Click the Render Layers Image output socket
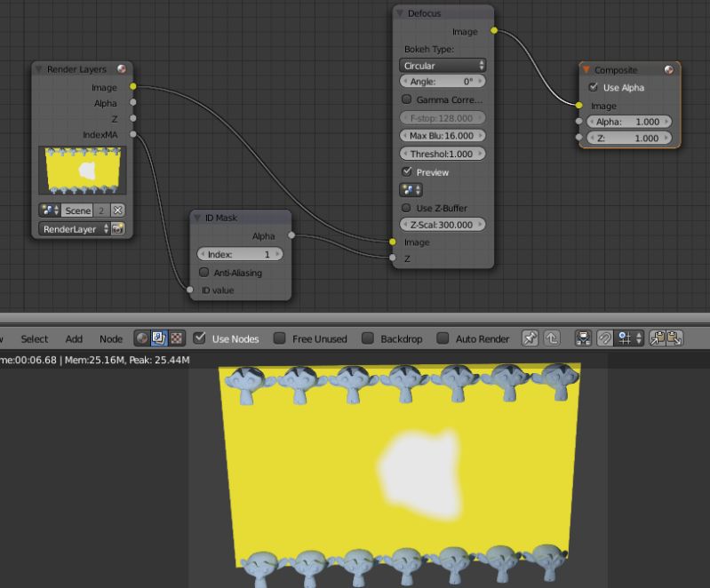710x588 pixels. [132, 86]
